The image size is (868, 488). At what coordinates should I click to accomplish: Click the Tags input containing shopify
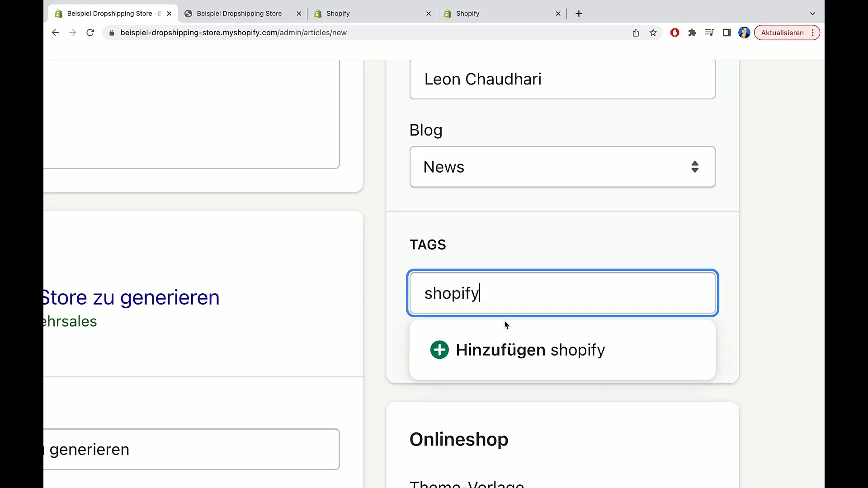(562, 293)
